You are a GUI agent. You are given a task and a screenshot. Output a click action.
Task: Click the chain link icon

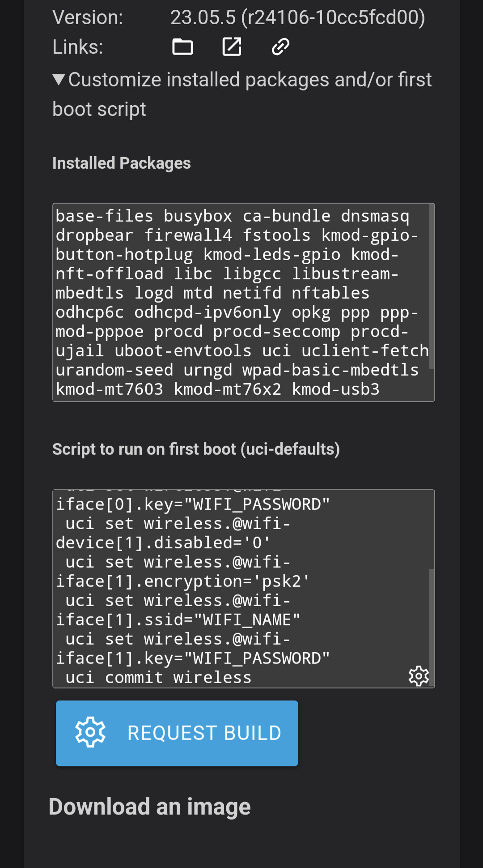pyautogui.click(x=280, y=47)
